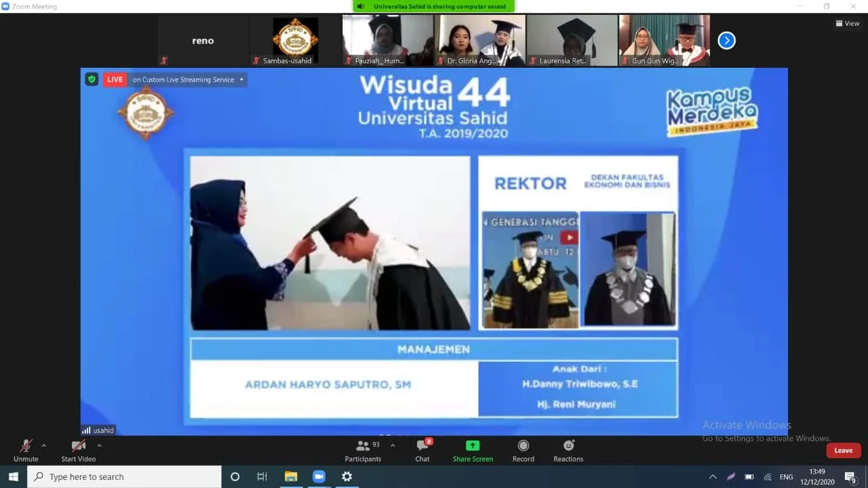Screen dimensions: 868x488
Task: Open the Windows Start menu
Action: 14,476
